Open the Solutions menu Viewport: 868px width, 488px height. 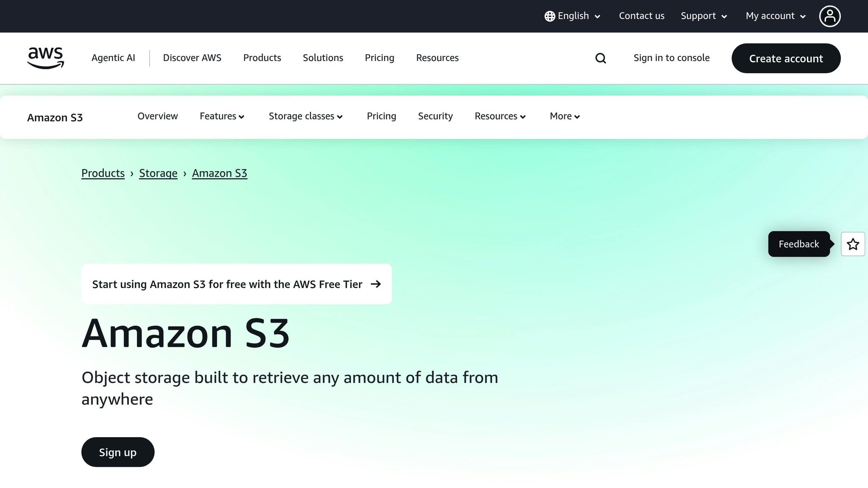(323, 58)
